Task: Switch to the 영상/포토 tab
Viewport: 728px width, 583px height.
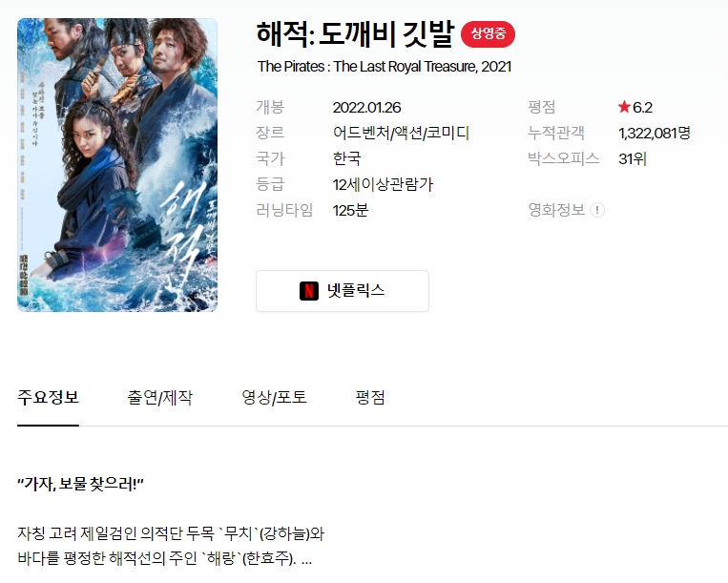Action: (x=274, y=397)
